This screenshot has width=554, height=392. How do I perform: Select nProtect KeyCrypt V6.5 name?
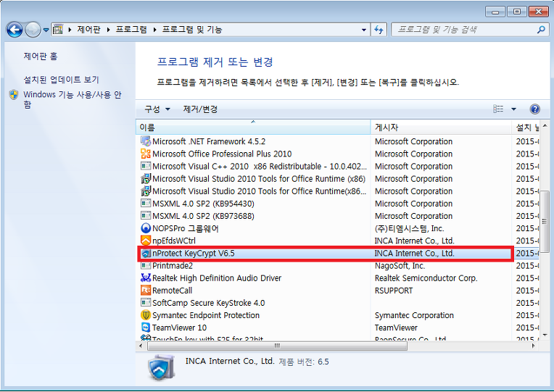tap(194, 253)
